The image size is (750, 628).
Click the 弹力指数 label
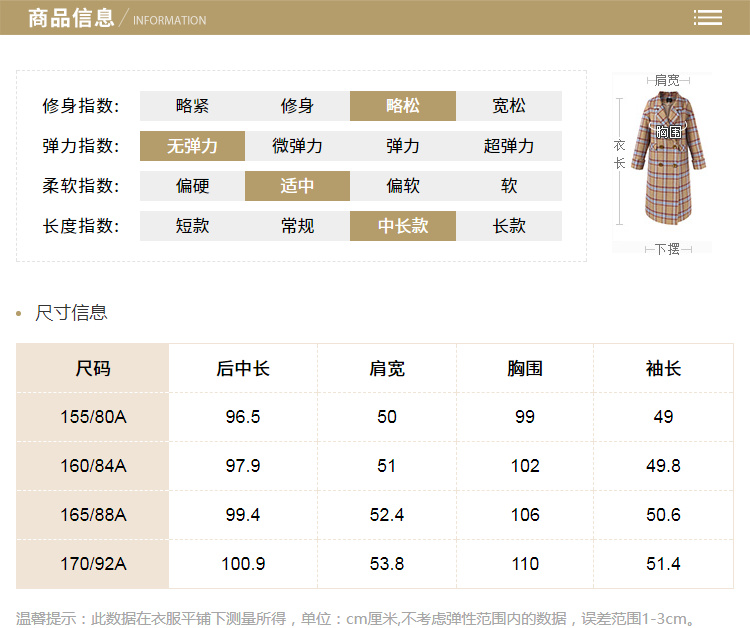[81, 146]
